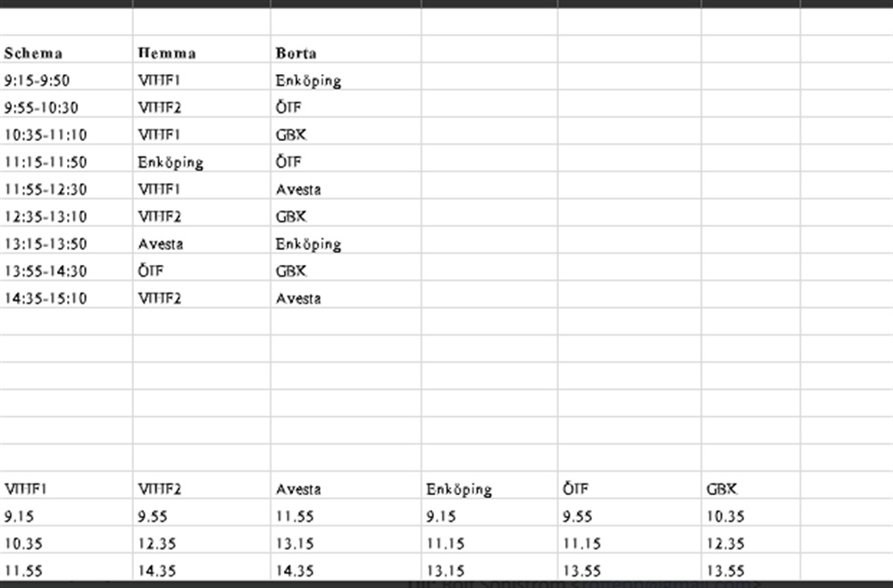
Task: Click the 10:35-11:10 schedule cell
Action: pos(45,135)
